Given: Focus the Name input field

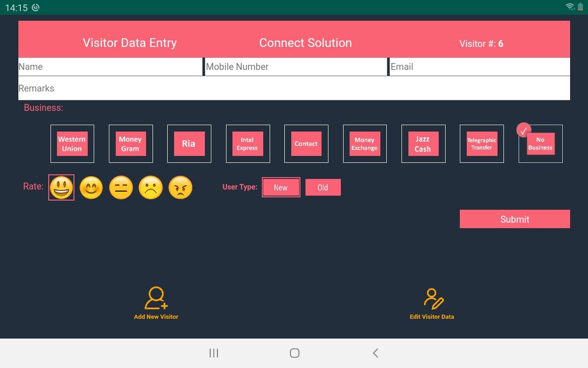Looking at the screenshot, I should [110, 67].
